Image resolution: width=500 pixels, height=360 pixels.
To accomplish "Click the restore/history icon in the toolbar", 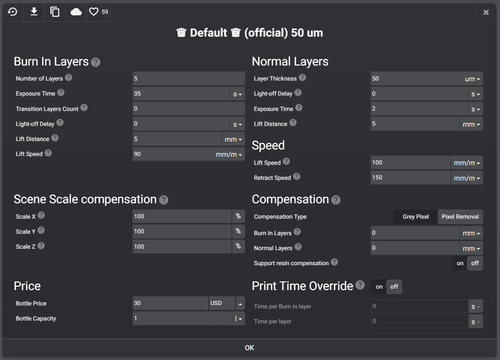I will coord(13,12).
